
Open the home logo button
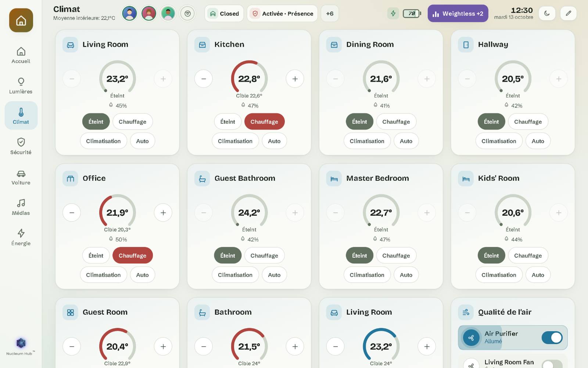pyautogui.click(x=21, y=20)
